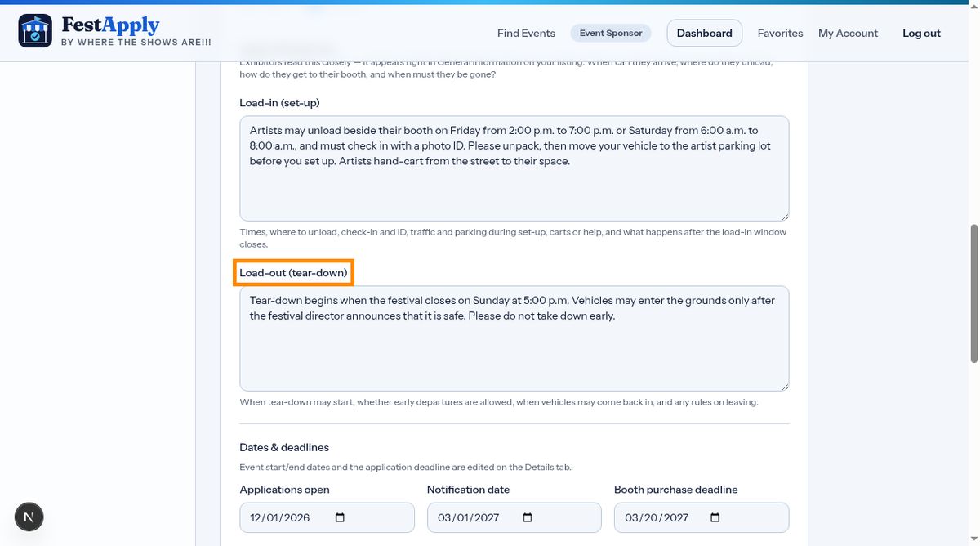Open the Next.js dev tools badge
980x546 pixels.
(29, 517)
